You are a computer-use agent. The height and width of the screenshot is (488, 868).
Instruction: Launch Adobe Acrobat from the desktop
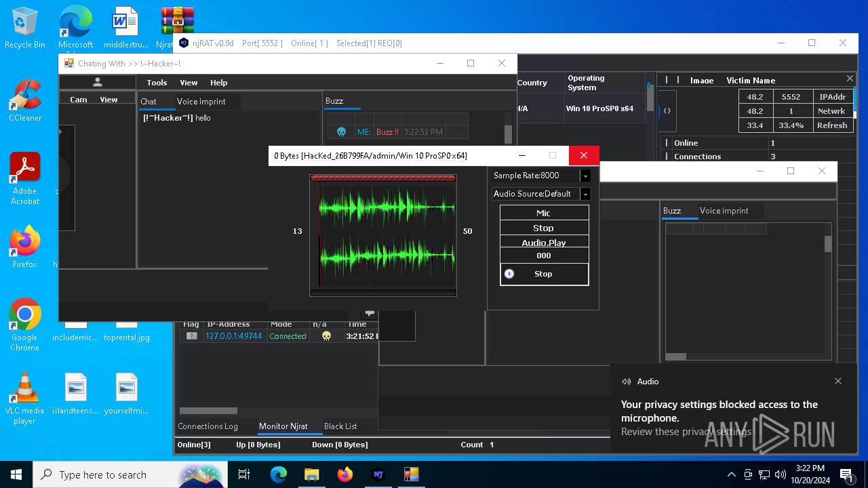(x=24, y=178)
